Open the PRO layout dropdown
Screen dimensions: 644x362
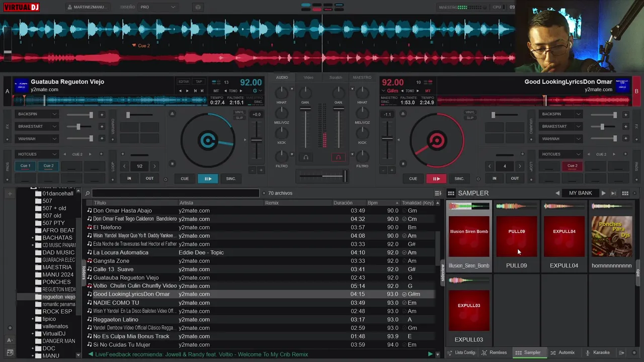pyautogui.click(x=158, y=7)
